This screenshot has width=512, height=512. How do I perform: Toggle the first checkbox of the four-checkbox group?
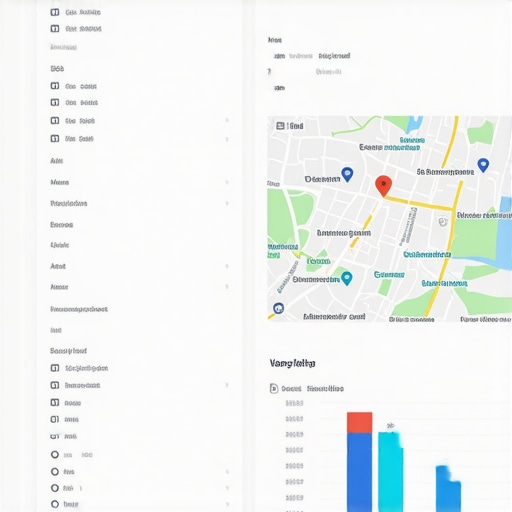click(x=55, y=86)
